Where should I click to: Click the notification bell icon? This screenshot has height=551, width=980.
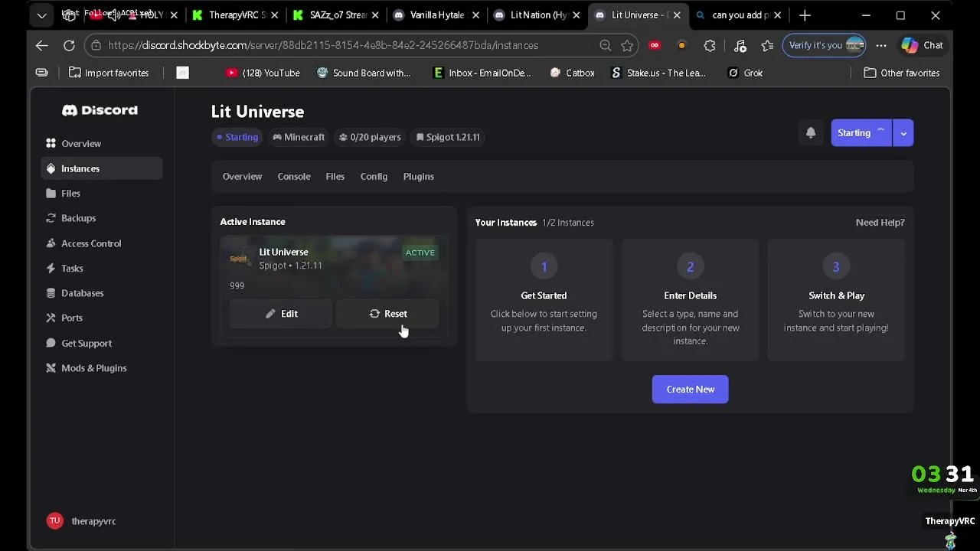[x=811, y=132]
